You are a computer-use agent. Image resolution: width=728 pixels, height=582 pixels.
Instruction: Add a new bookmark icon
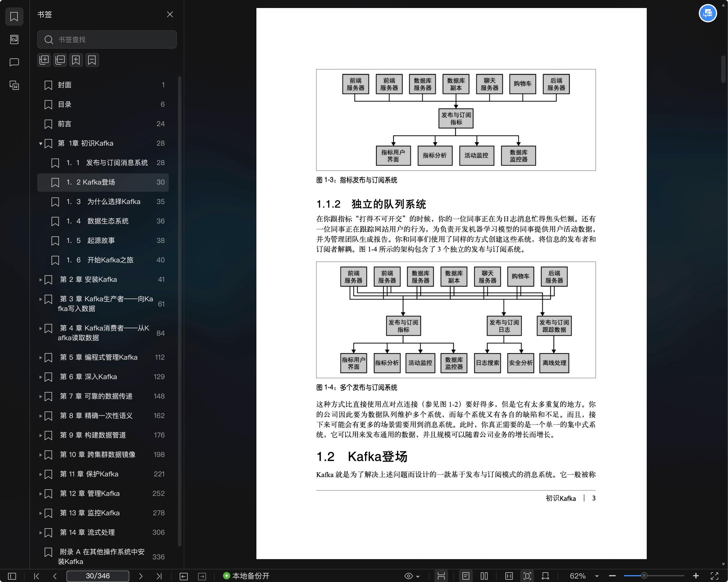pos(76,60)
